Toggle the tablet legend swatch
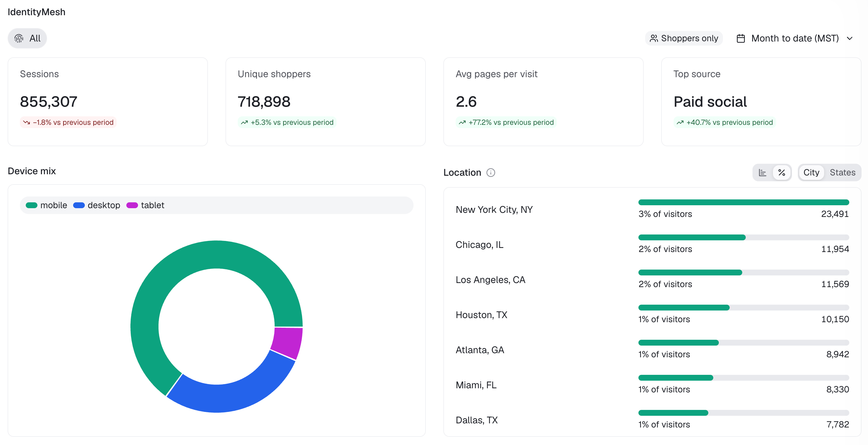This screenshot has width=868, height=445. (x=132, y=205)
